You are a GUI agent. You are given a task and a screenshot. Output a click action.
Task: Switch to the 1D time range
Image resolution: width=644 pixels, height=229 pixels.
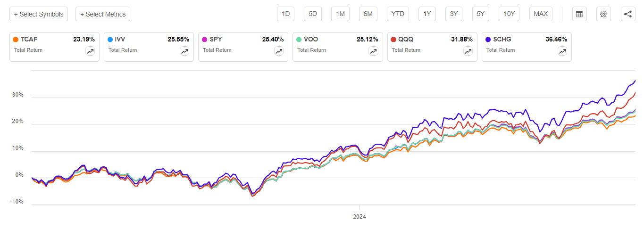click(285, 14)
